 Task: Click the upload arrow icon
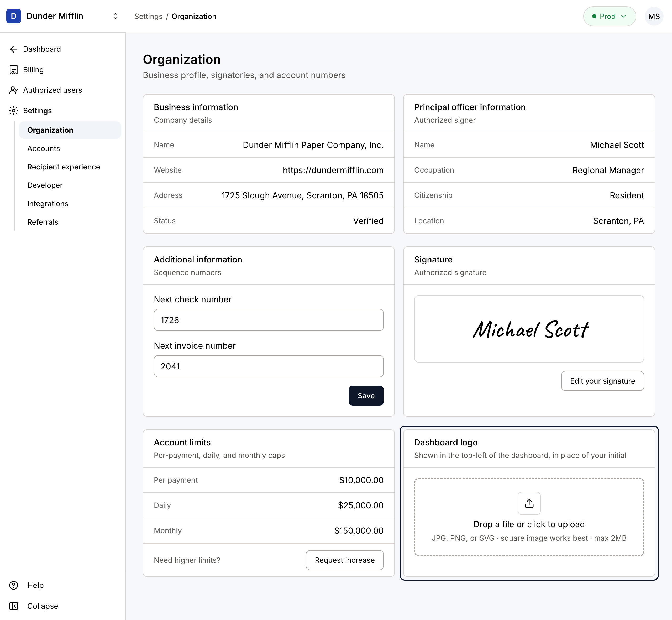coord(529,503)
